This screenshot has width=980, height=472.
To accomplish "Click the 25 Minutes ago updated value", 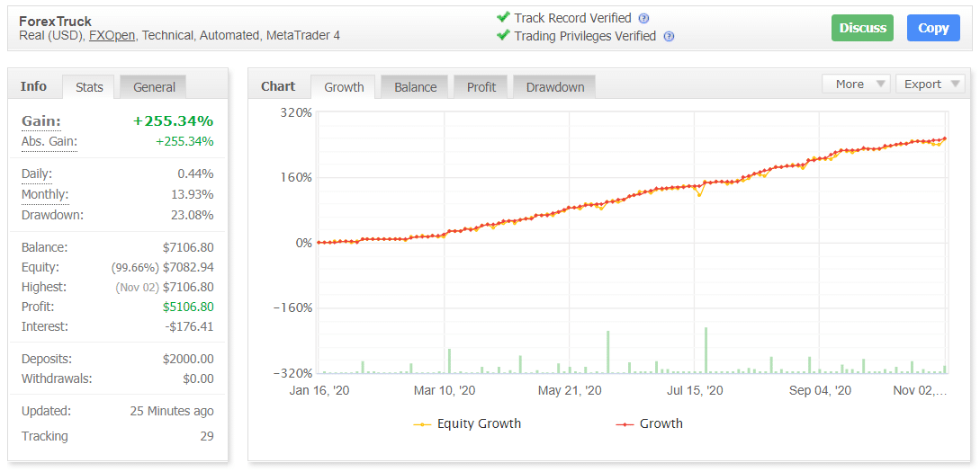I will pos(172,412).
